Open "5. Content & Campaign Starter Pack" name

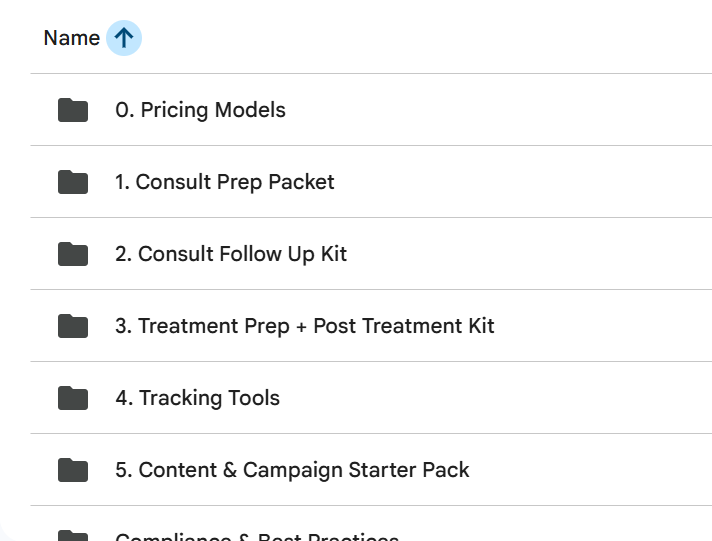[292, 470]
